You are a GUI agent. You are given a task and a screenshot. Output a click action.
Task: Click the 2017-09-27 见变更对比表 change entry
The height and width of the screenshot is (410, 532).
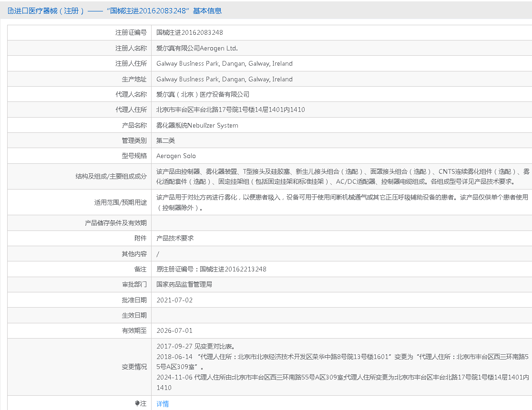tap(195, 347)
